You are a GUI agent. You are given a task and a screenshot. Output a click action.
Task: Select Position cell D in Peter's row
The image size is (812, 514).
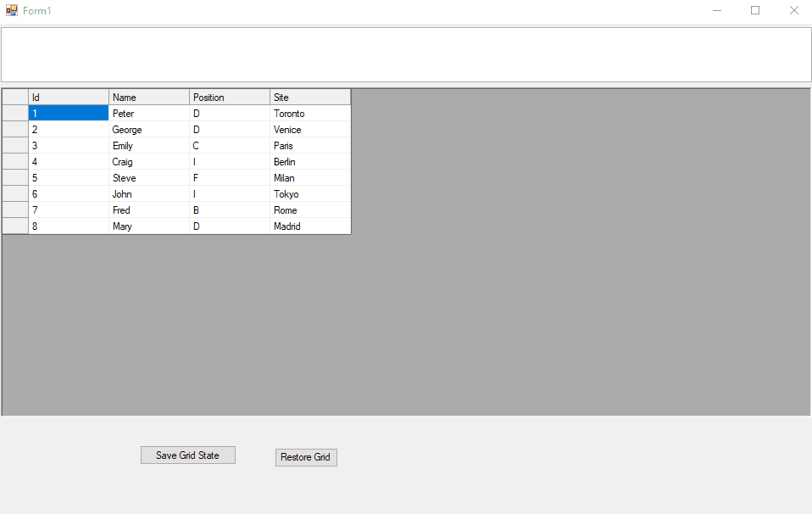click(230, 113)
